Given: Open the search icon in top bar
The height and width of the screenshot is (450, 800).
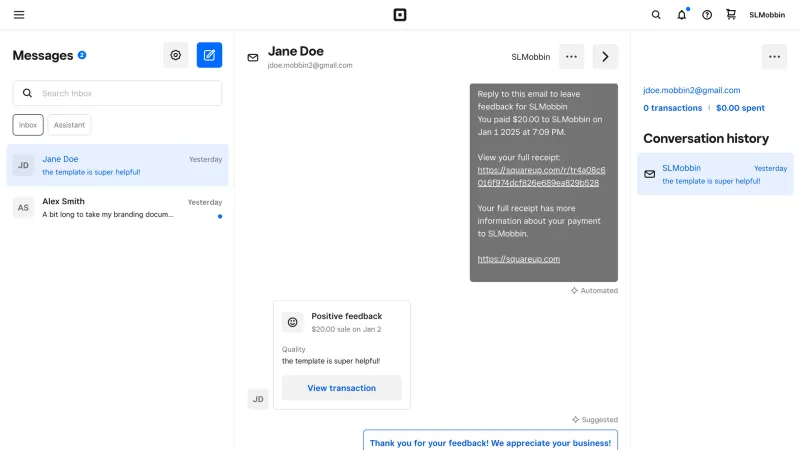Looking at the screenshot, I should coord(656,15).
